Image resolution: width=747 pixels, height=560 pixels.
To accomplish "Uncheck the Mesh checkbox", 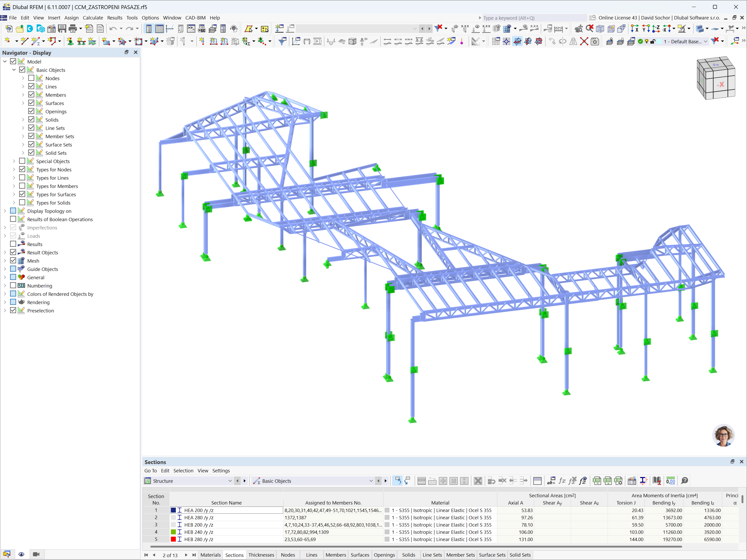I will click(x=13, y=261).
